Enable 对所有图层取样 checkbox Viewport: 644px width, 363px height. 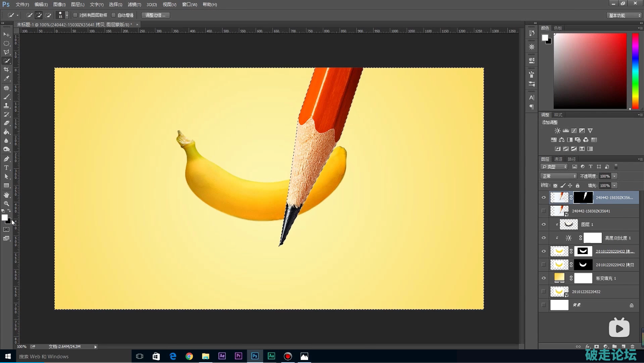tap(75, 15)
